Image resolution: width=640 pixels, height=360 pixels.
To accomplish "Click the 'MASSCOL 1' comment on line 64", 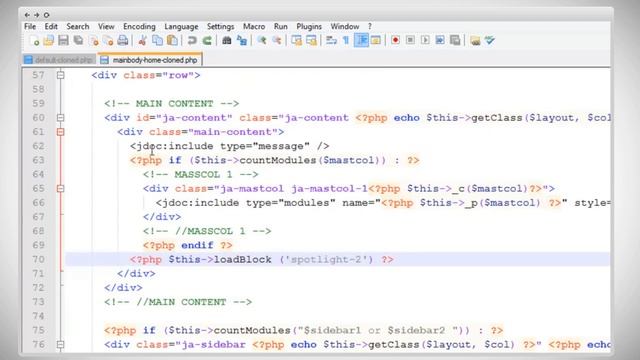I will tap(203, 175).
